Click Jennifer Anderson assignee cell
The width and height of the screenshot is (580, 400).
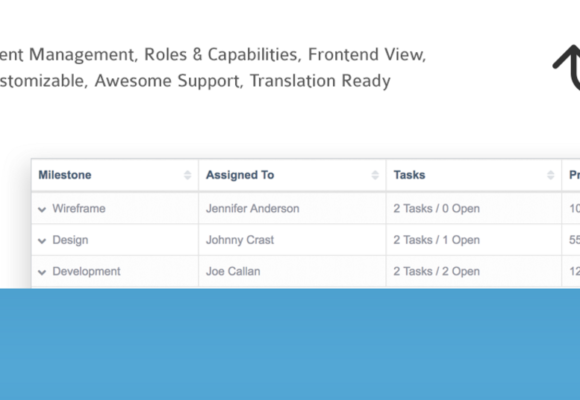coord(292,208)
